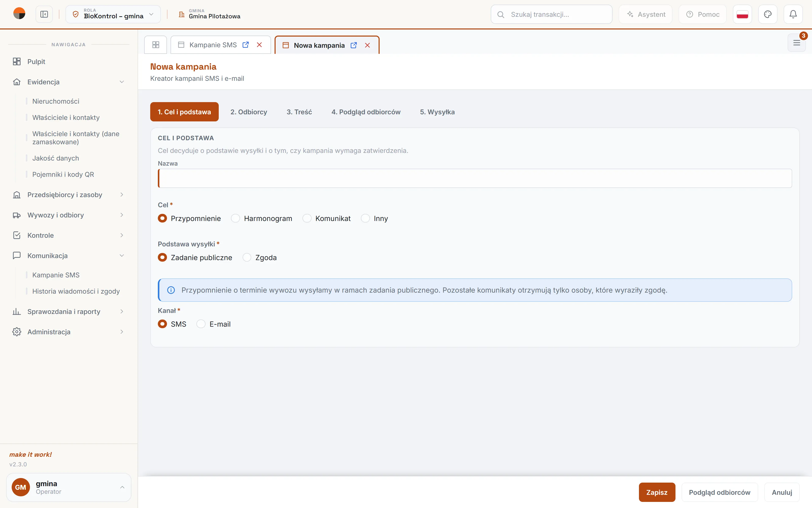Collapse the Ewidencja section

pos(69,82)
